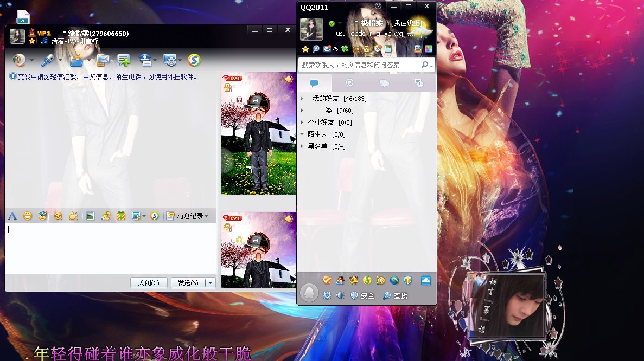Viewport: 644px width, 361px height.
Task: Open the QQ penguin main menu button
Action: tap(309, 293)
